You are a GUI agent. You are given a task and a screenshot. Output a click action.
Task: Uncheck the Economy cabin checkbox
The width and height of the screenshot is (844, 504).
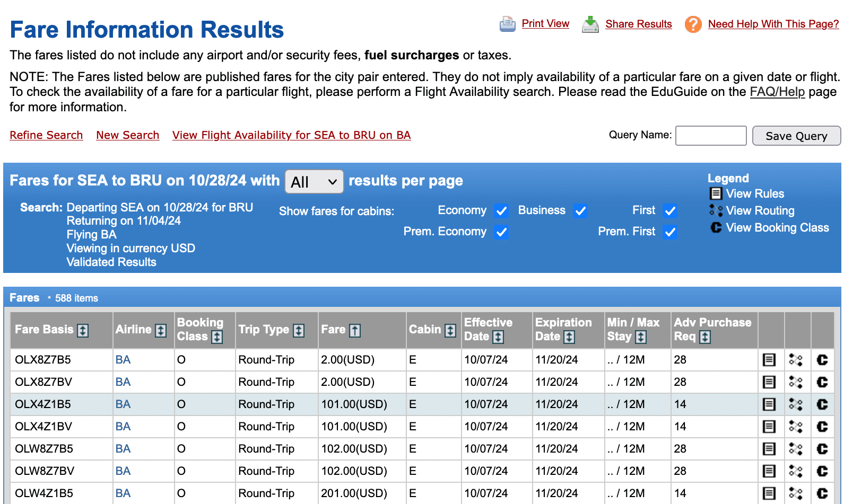point(501,211)
